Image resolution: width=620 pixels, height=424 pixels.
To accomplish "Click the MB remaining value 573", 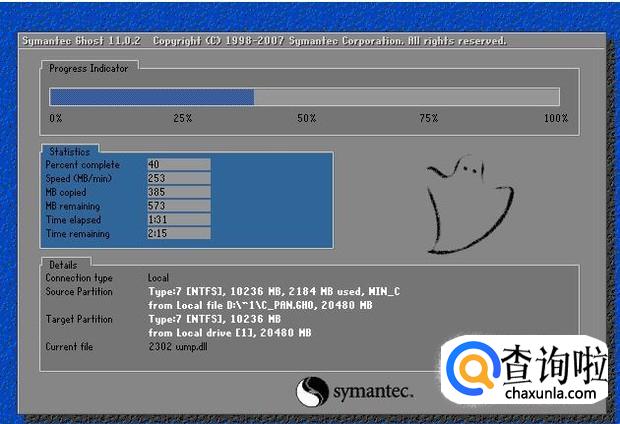I will (179, 206).
